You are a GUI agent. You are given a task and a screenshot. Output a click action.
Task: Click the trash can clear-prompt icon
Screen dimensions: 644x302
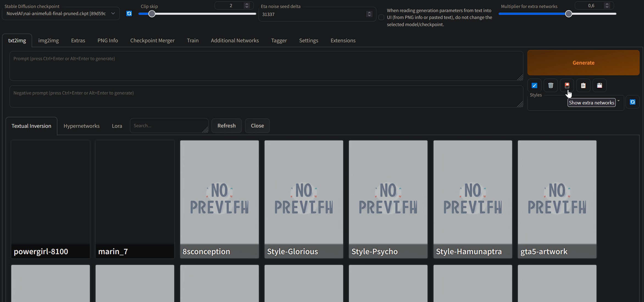coord(551,85)
